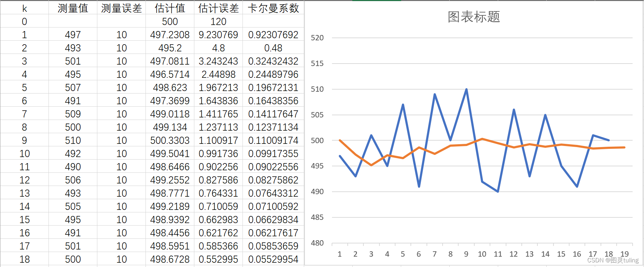This screenshot has height=267, width=644.
Task: Click the chart y-axis label 520
Action: pos(317,38)
